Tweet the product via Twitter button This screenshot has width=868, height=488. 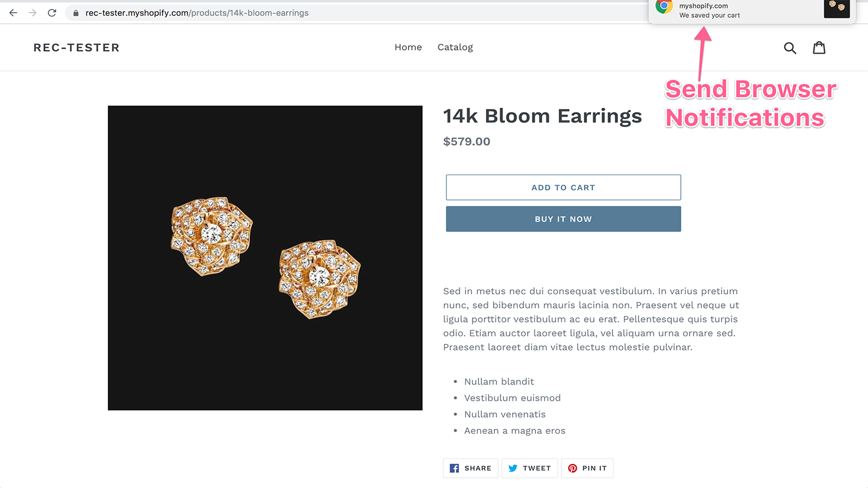coord(529,468)
